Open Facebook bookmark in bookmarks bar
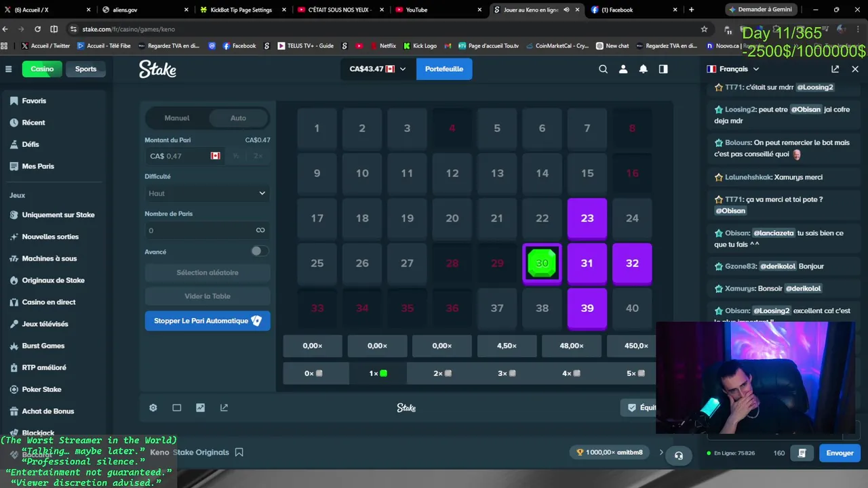This screenshot has height=488, width=868. click(239, 45)
